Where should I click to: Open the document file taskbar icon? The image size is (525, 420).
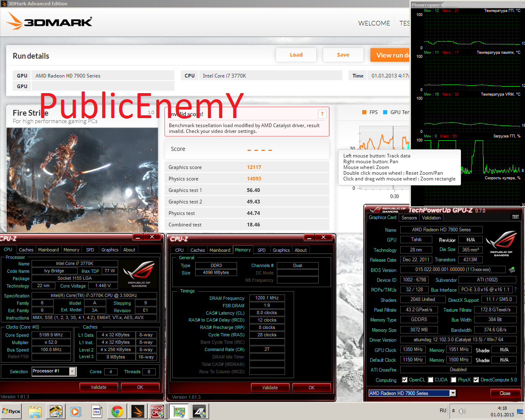point(97,411)
